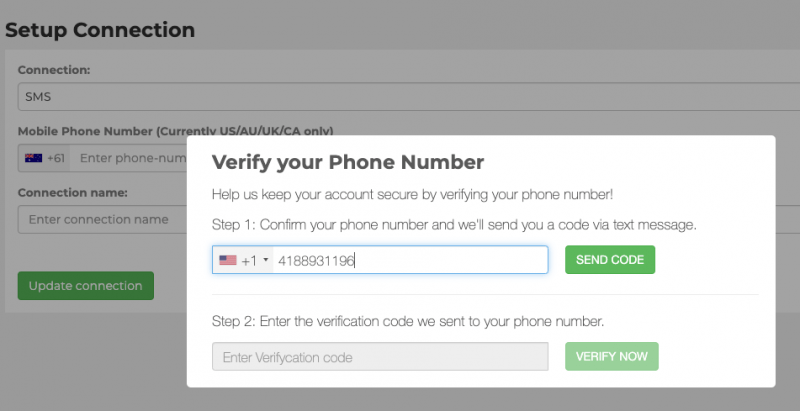Viewport: 800px width, 411px height.
Task: Click the Enter connection name field
Action: (x=100, y=219)
